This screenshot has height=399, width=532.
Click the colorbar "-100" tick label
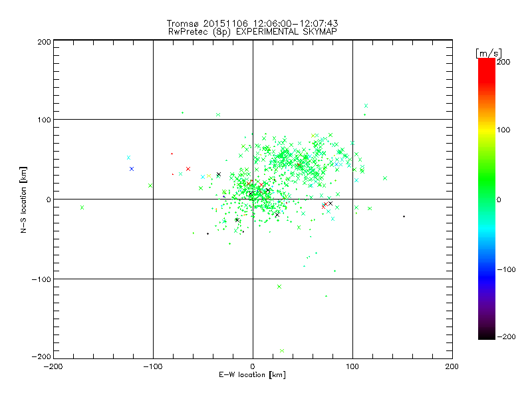click(x=506, y=270)
